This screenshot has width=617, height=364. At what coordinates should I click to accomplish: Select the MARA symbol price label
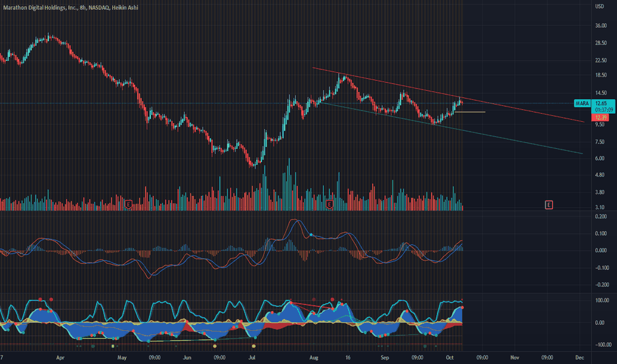(583, 103)
